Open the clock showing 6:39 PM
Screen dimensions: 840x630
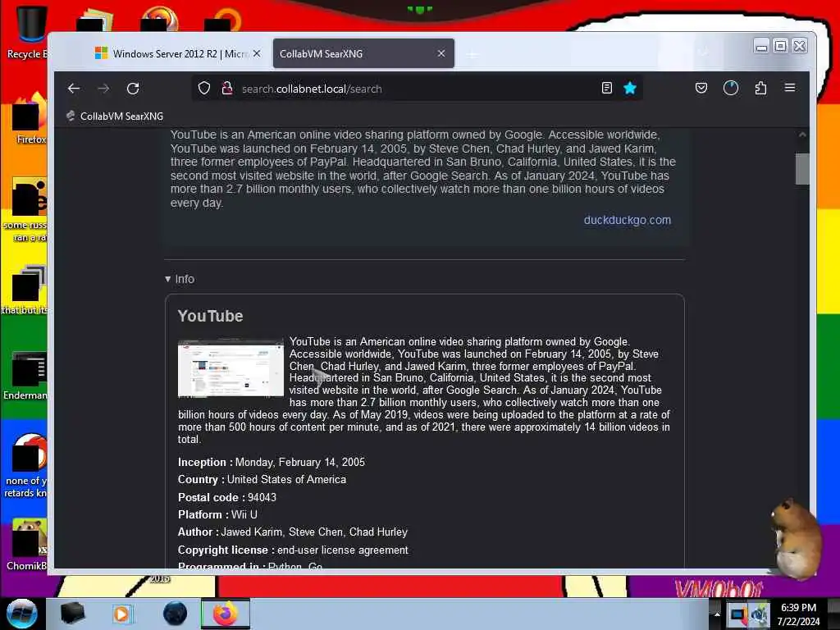[x=798, y=614]
